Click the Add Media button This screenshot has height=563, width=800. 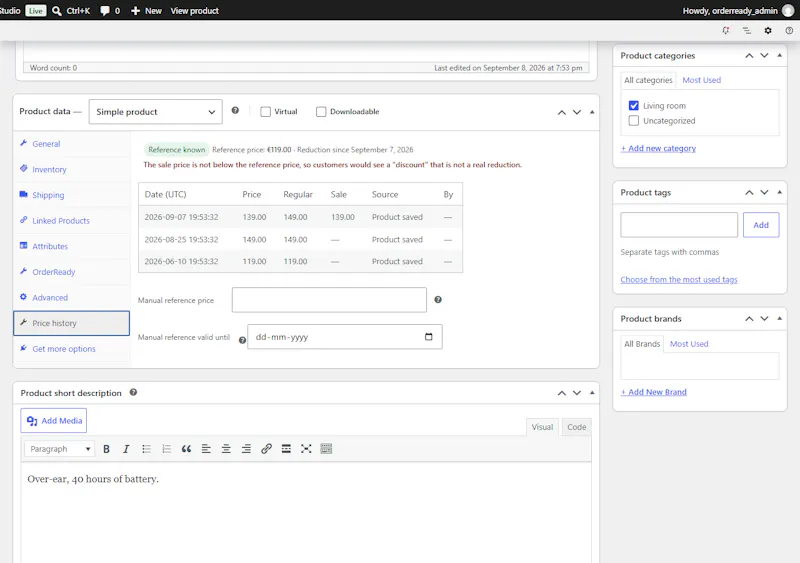[x=54, y=421]
